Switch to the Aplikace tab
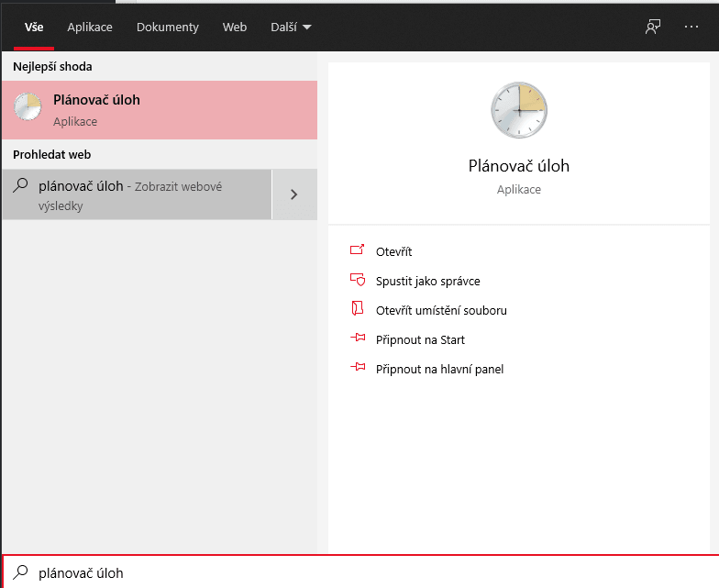Image resolution: width=719 pixels, height=588 pixels. (90, 28)
